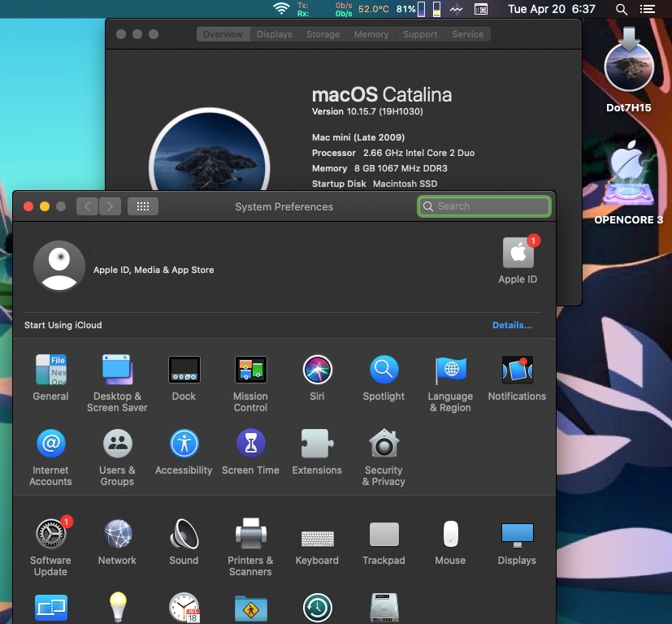Go back in System Preferences
The height and width of the screenshot is (624, 672).
[88, 206]
